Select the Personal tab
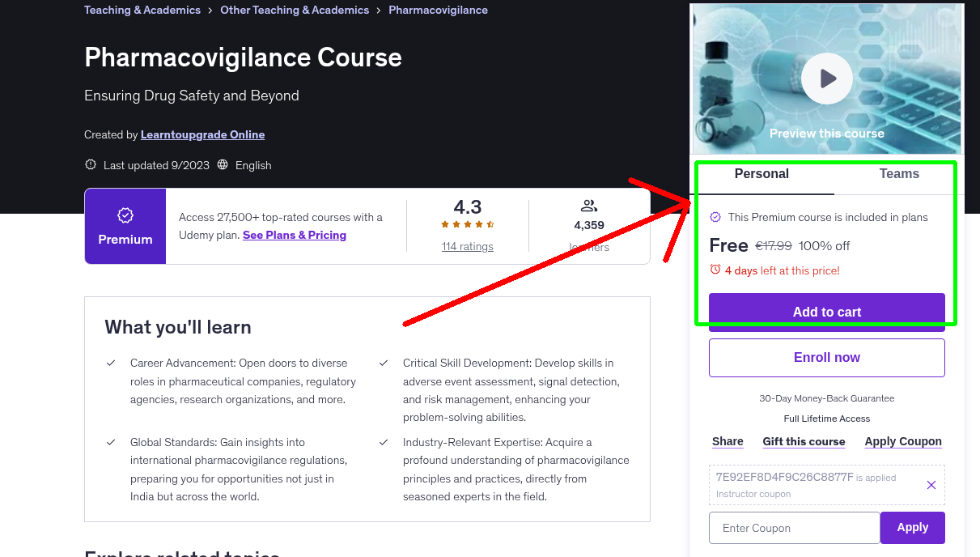This screenshot has height=557, width=980. coord(762,173)
